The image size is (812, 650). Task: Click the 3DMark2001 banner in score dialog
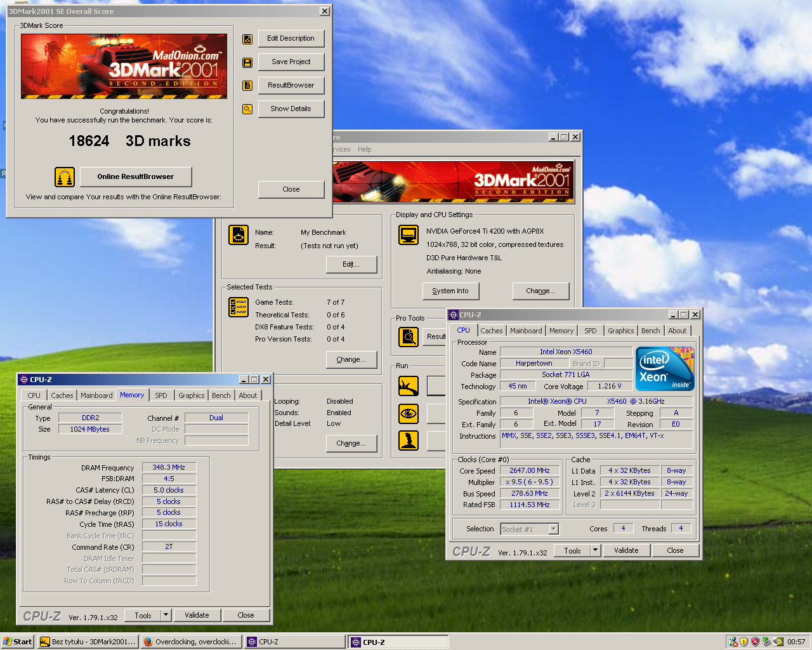tap(124, 66)
